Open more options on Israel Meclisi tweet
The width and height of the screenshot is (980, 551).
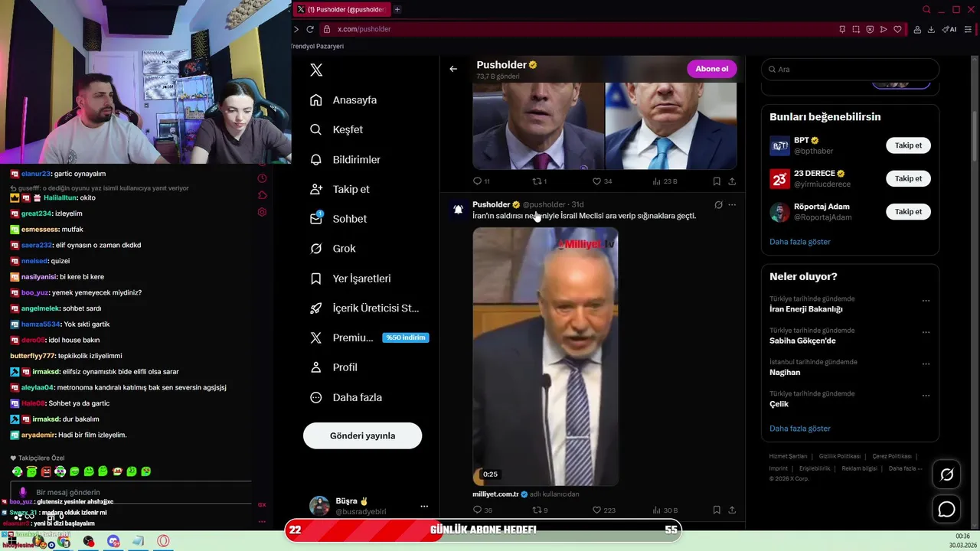point(732,205)
